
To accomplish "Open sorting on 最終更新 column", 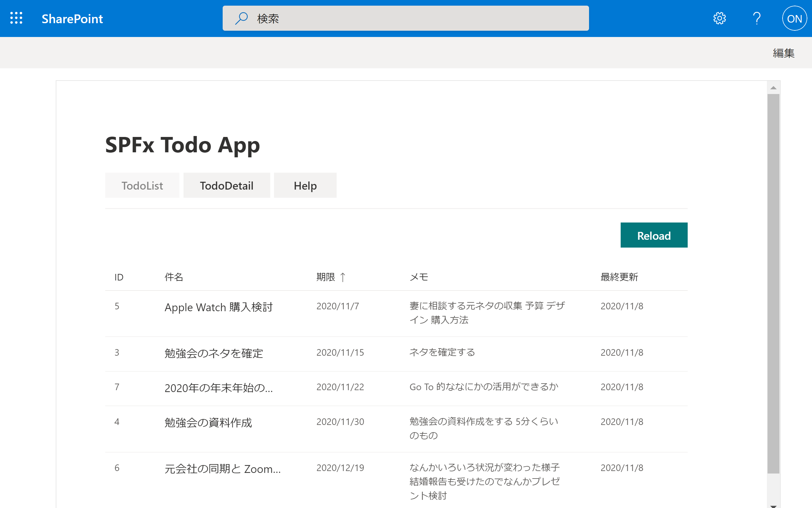I will tap(619, 277).
